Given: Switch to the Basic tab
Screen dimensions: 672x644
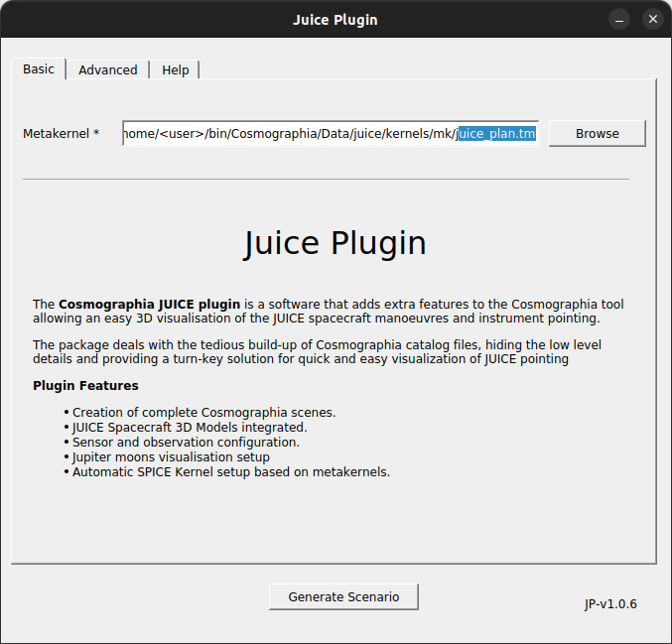Looking at the screenshot, I should pyautogui.click(x=39, y=69).
